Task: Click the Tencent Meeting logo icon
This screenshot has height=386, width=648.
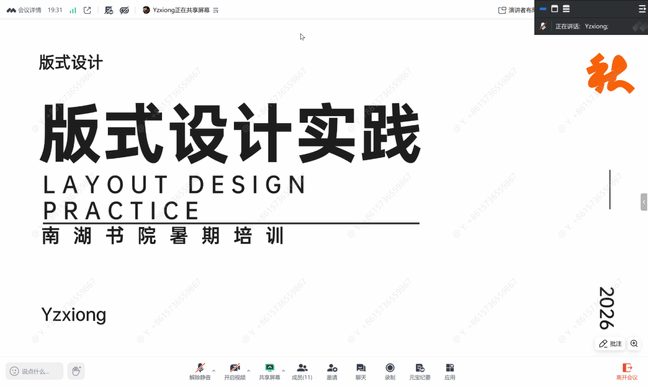Action: pos(11,10)
